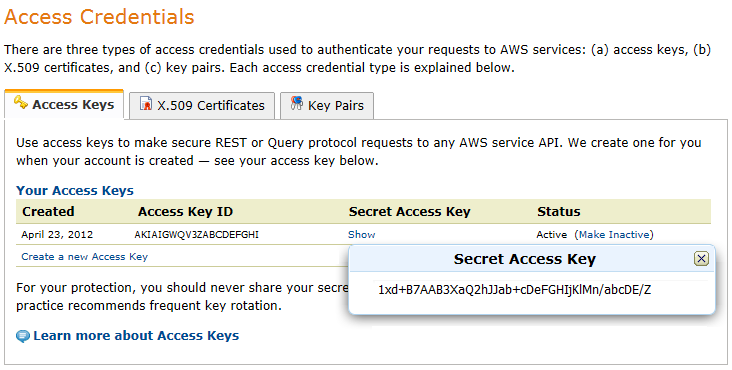Click the Status column header
Image resolution: width=732 pixels, height=370 pixels.
558,212
